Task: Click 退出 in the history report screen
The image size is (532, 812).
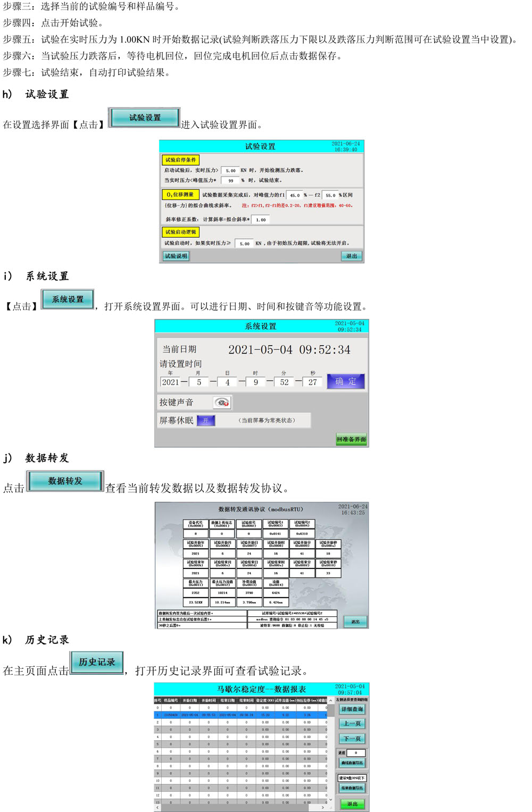Action: (352, 804)
